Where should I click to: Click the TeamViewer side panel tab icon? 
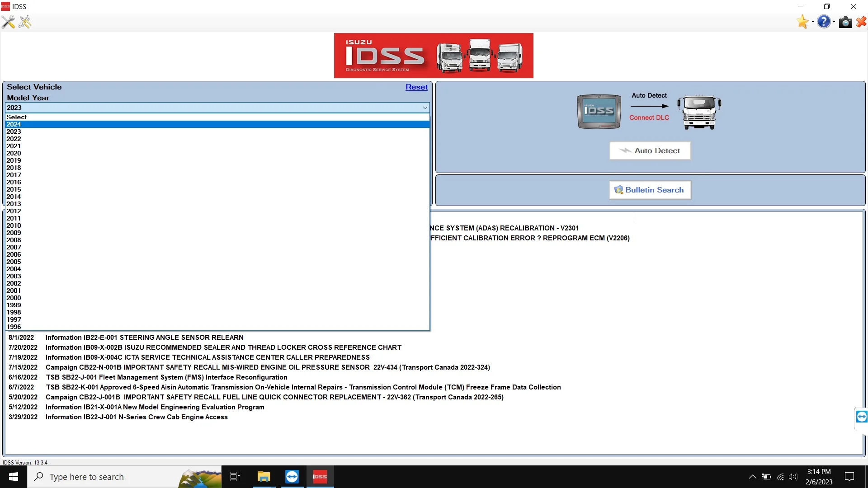(861, 417)
